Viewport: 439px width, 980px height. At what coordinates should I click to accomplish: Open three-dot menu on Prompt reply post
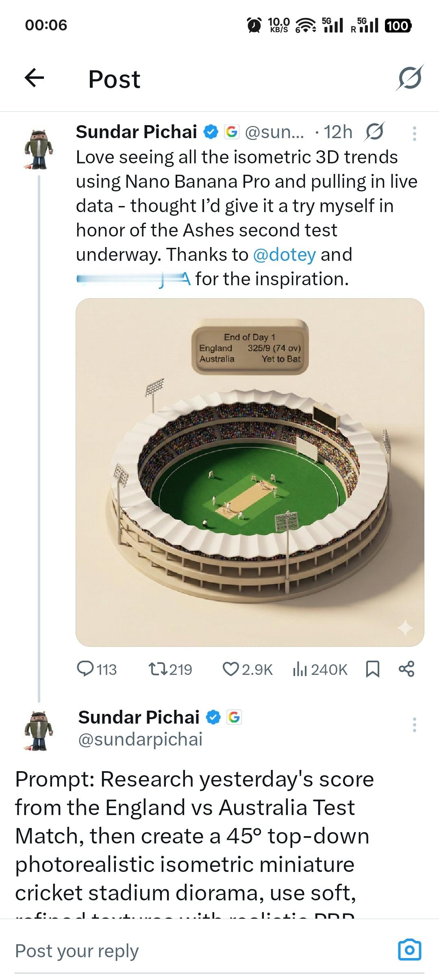point(414,725)
